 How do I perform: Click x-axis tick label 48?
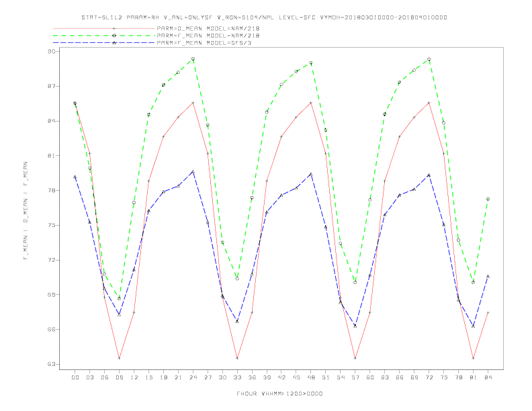tap(311, 377)
